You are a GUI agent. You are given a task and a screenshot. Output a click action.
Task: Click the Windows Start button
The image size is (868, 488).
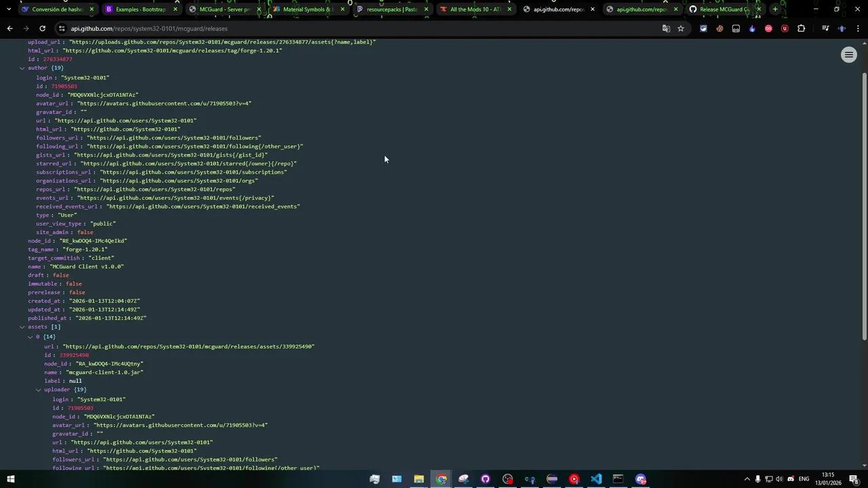tap(10, 479)
